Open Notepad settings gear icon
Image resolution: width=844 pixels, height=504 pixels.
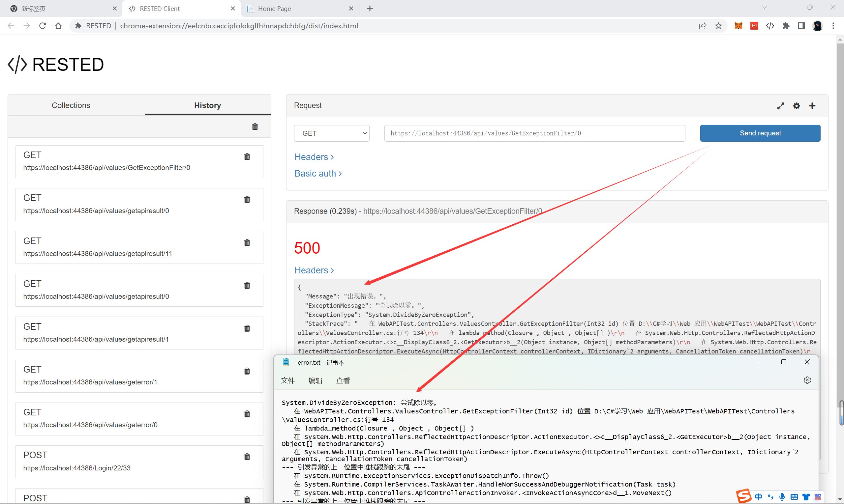click(x=807, y=380)
